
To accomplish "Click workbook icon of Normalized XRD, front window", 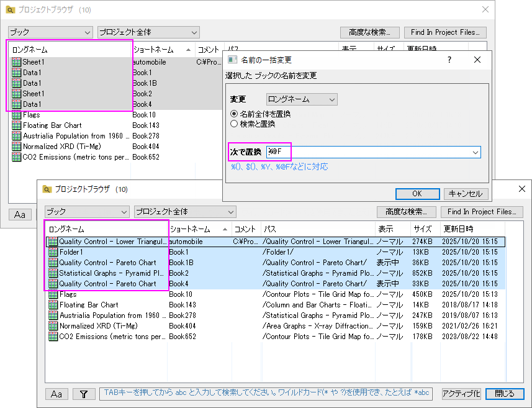I will pyautogui.click(x=53, y=326).
